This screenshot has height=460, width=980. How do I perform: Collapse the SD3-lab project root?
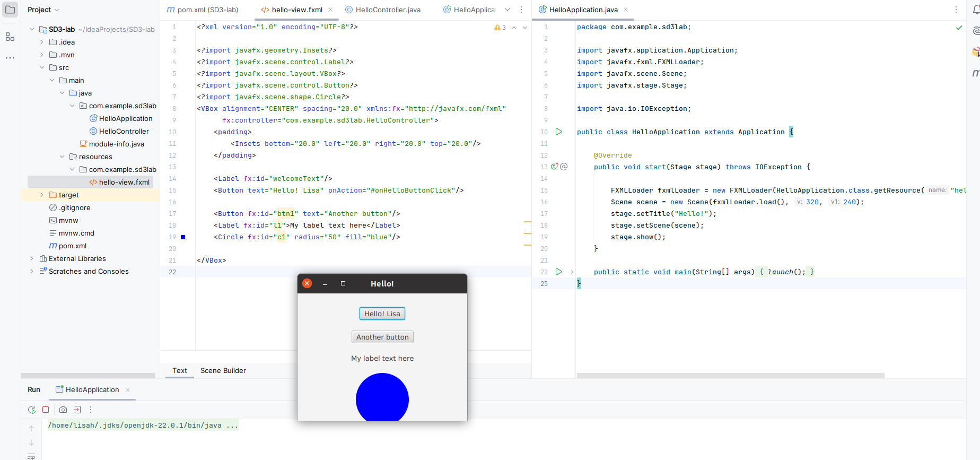pos(32,29)
